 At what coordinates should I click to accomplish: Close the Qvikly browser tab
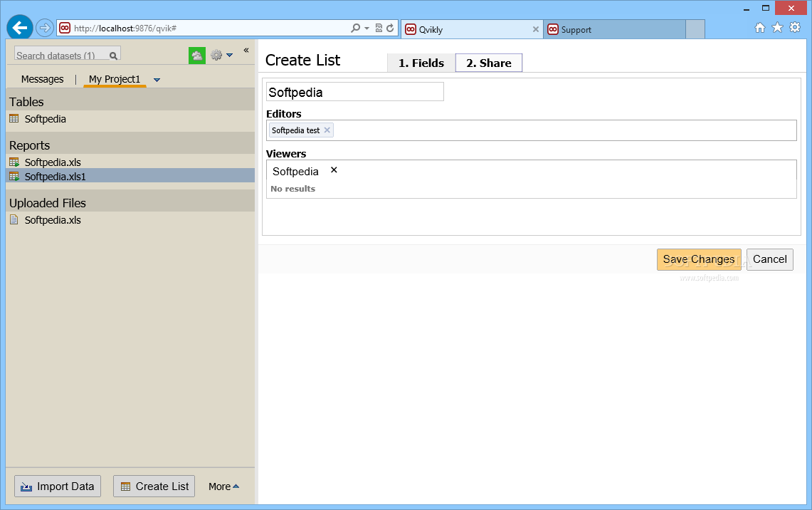[x=535, y=29]
